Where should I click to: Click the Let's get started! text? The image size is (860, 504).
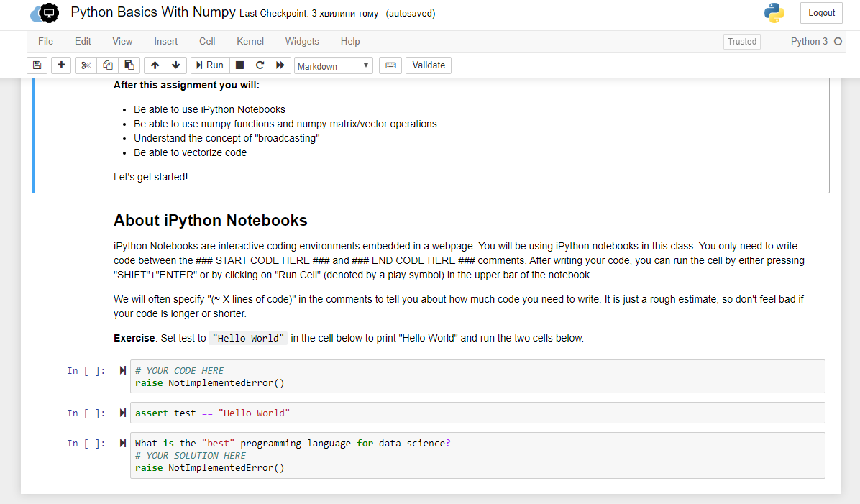point(150,177)
